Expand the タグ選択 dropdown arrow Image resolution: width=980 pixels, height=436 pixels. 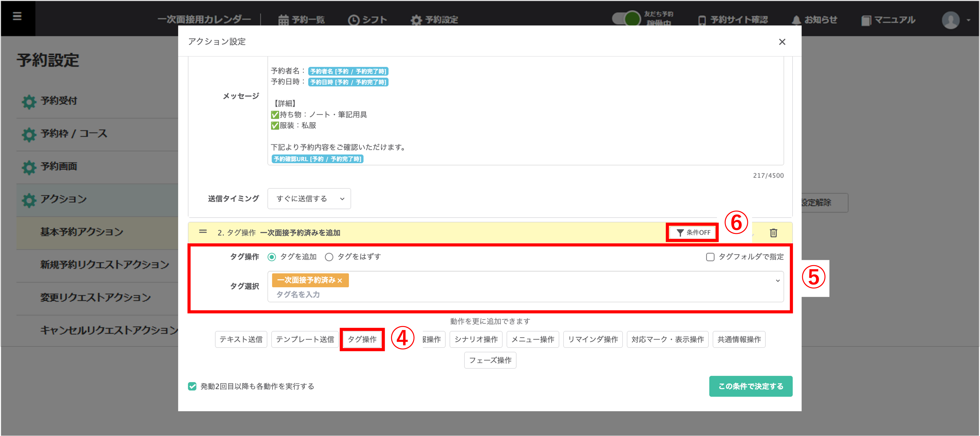tap(778, 281)
